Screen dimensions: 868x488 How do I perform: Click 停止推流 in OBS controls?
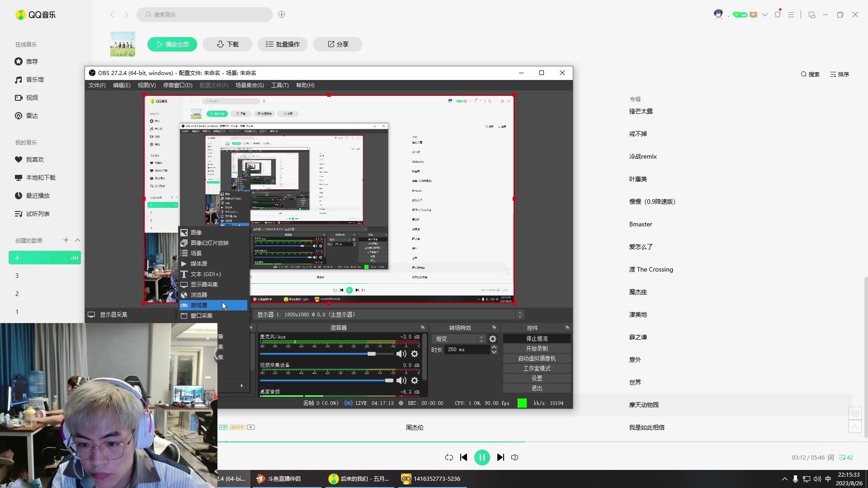(537, 338)
